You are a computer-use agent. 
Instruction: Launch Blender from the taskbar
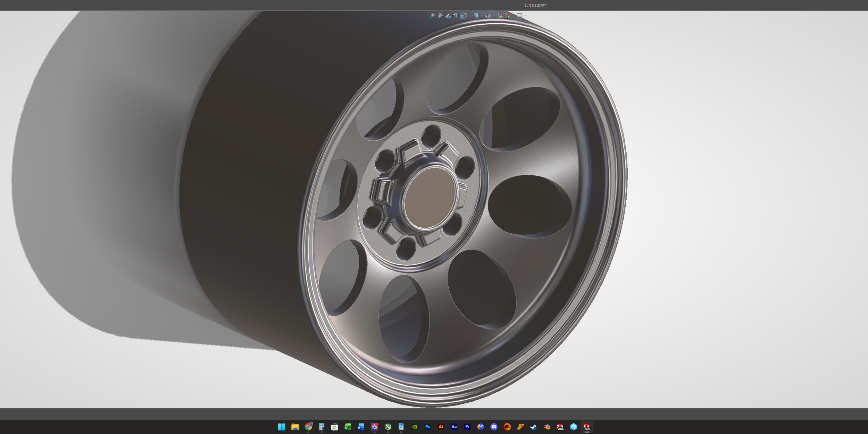click(x=547, y=427)
